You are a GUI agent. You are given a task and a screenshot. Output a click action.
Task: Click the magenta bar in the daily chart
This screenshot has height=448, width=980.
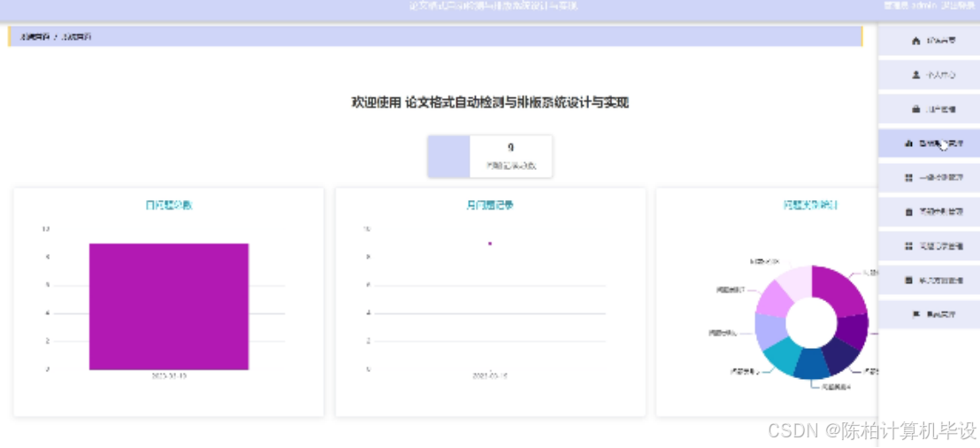pos(169,306)
